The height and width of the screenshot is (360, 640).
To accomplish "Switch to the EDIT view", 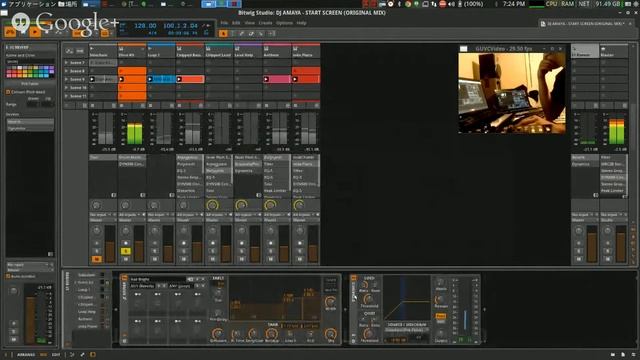I will point(56,355).
